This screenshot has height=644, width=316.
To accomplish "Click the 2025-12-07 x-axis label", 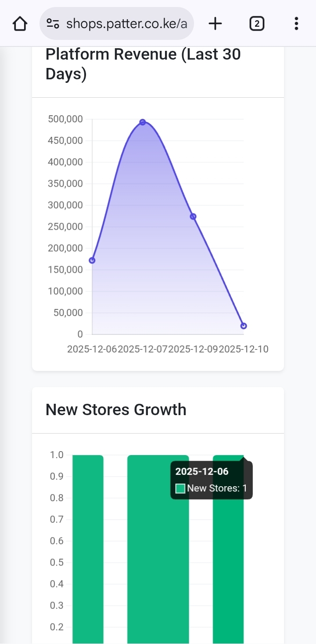I will [143, 349].
